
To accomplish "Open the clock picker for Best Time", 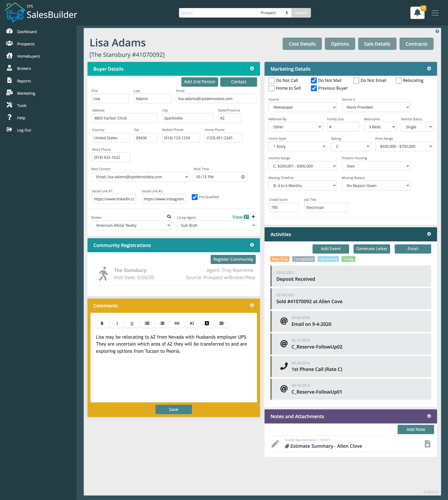I will pyautogui.click(x=243, y=177).
